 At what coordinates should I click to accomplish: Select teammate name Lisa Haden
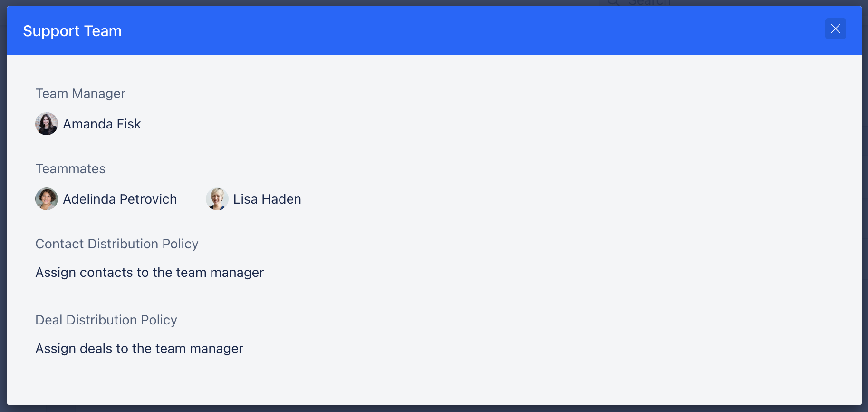[267, 199]
